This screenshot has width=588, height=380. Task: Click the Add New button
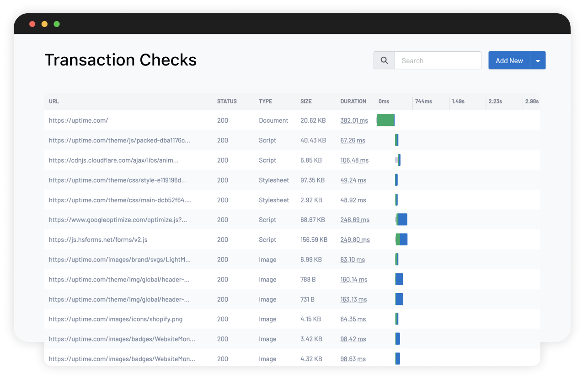point(509,60)
